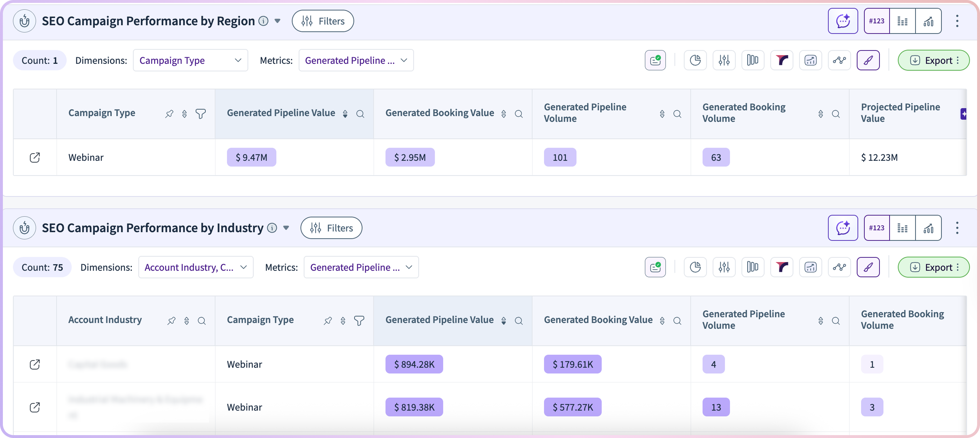Search Generated Pipeline Value column in Region table
This screenshot has width=980, height=438.
click(360, 114)
